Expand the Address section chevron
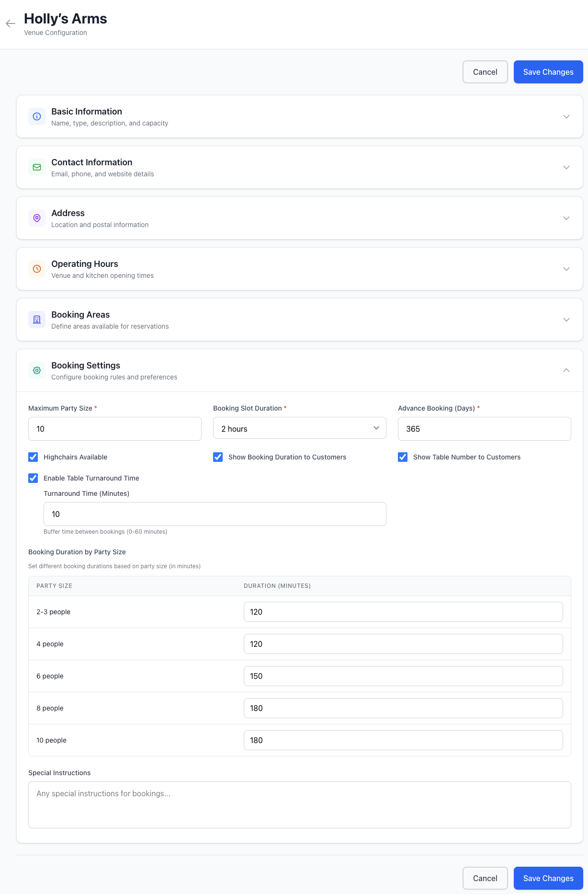This screenshot has width=588, height=894. pos(566,218)
